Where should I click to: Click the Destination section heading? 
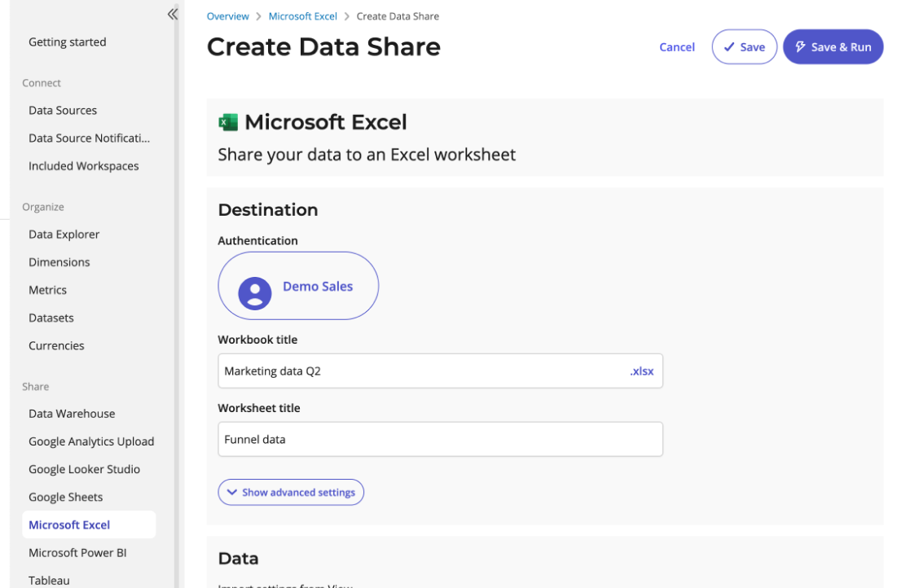(268, 210)
